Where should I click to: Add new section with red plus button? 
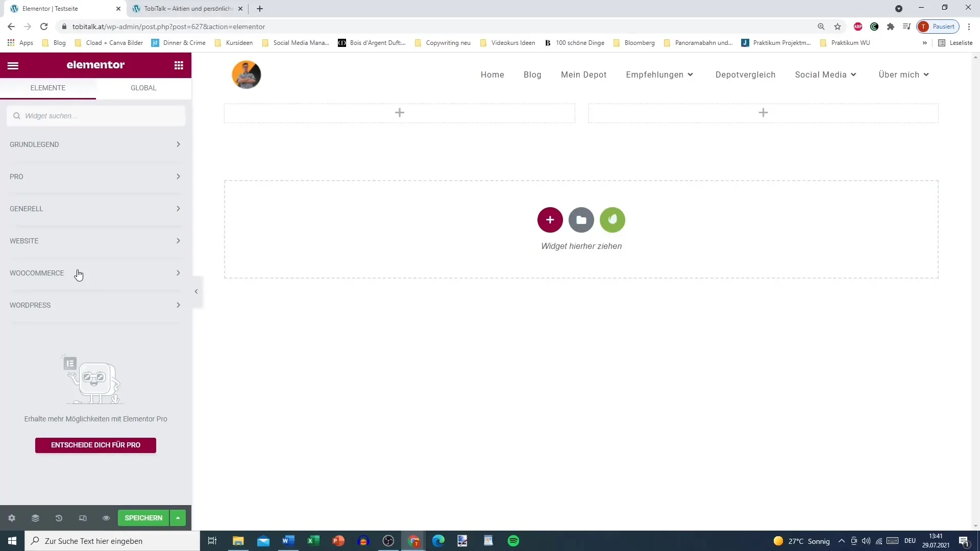click(x=550, y=220)
